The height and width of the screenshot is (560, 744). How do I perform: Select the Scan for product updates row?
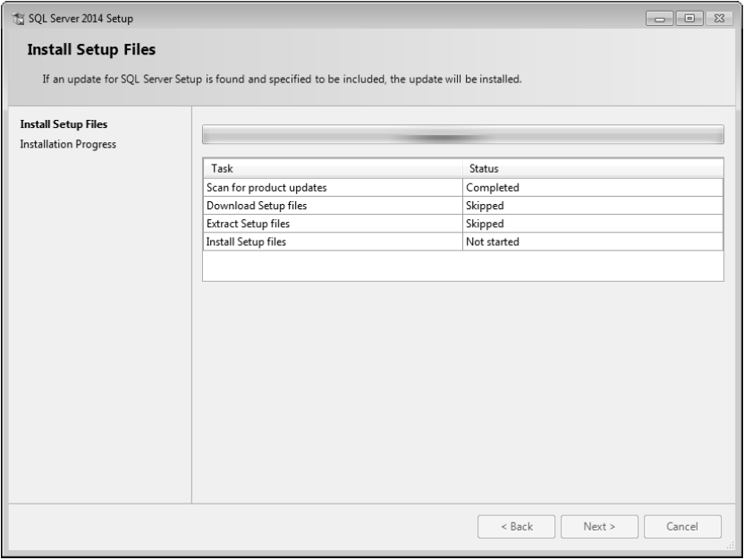pyautogui.click(x=463, y=188)
